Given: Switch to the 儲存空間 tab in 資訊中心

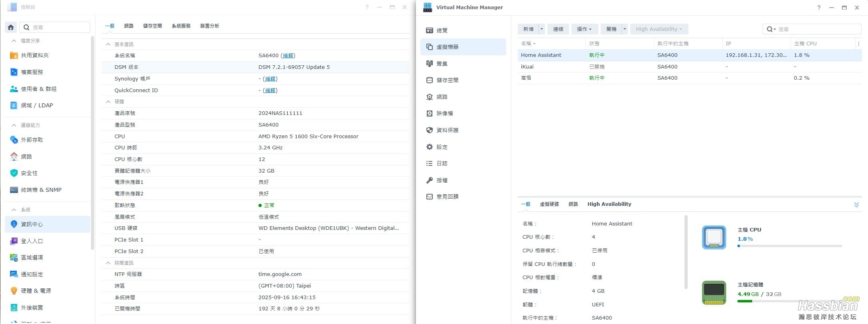Looking at the screenshot, I should click(x=152, y=26).
